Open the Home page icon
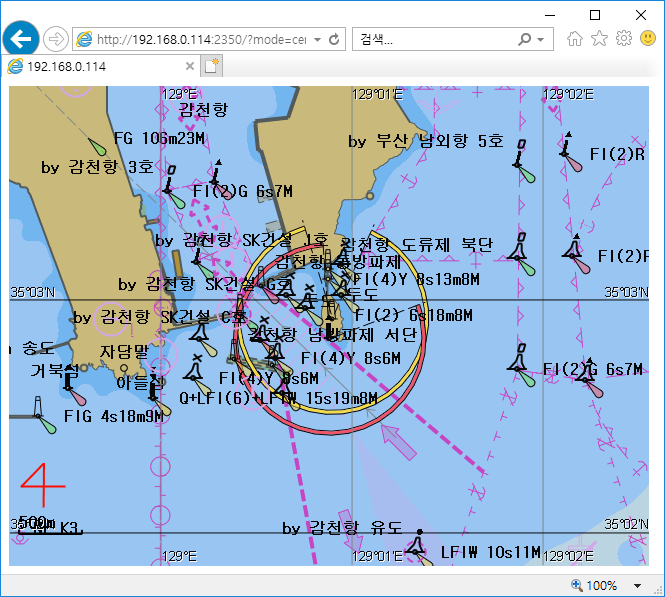The width and height of the screenshot is (665, 597). click(x=575, y=39)
